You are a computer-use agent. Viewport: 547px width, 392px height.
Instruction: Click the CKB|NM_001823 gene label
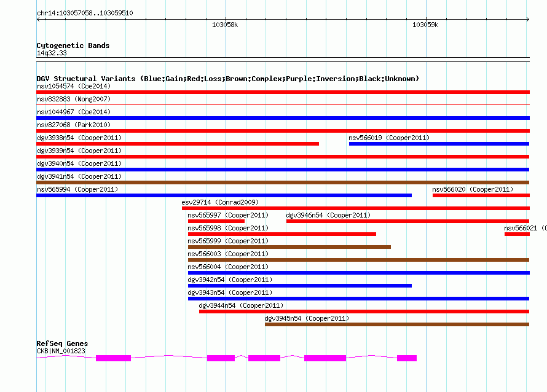(61, 351)
